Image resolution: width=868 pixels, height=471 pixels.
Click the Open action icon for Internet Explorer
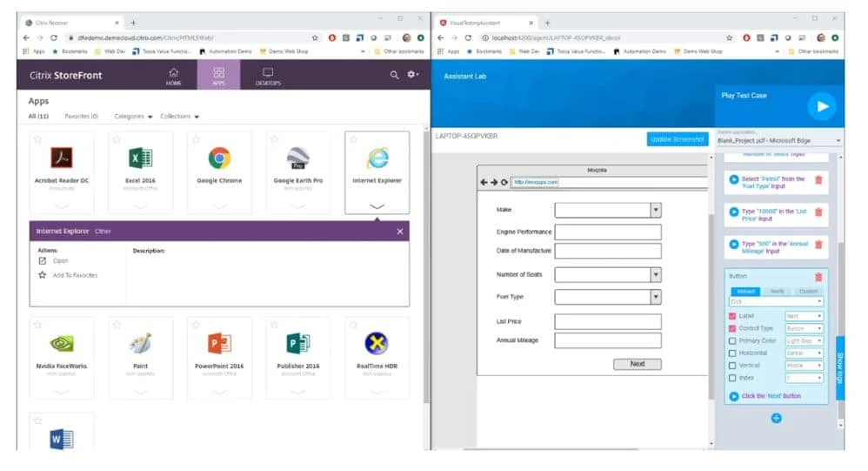coord(43,260)
